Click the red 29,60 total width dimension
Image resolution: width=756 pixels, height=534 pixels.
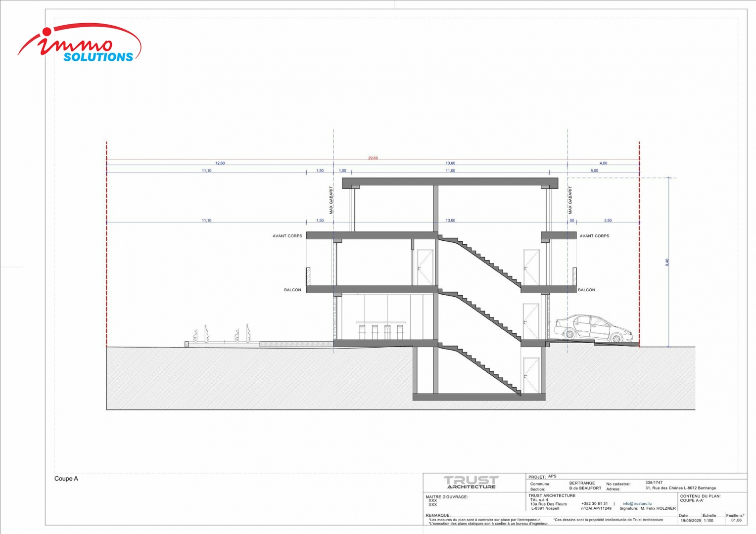click(x=373, y=158)
